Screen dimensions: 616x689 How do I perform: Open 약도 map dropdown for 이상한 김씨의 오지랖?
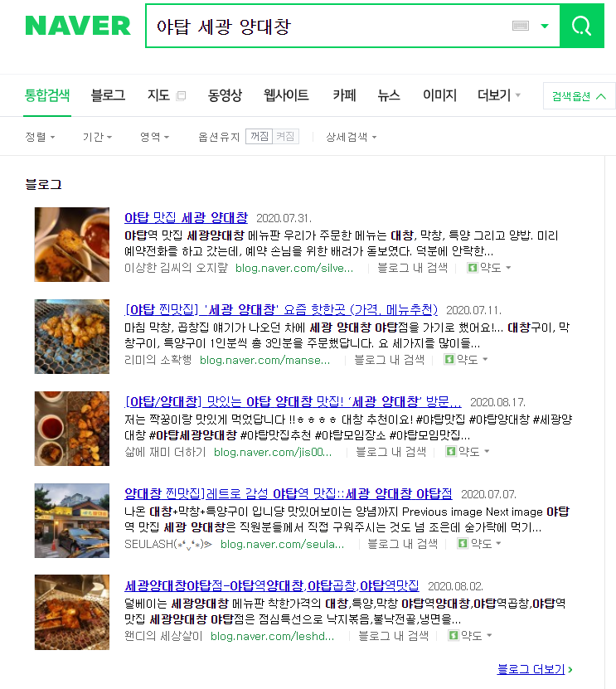click(x=489, y=268)
